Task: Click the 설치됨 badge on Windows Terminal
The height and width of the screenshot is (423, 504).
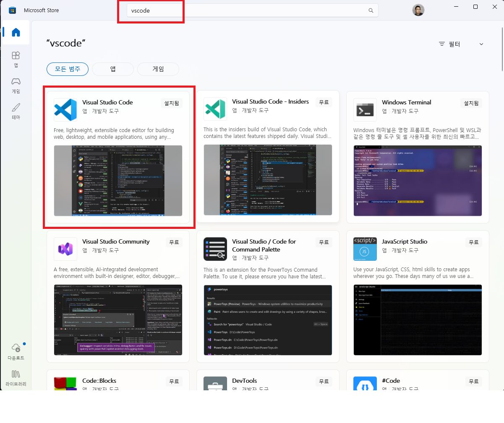Action: tap(471, 103)
